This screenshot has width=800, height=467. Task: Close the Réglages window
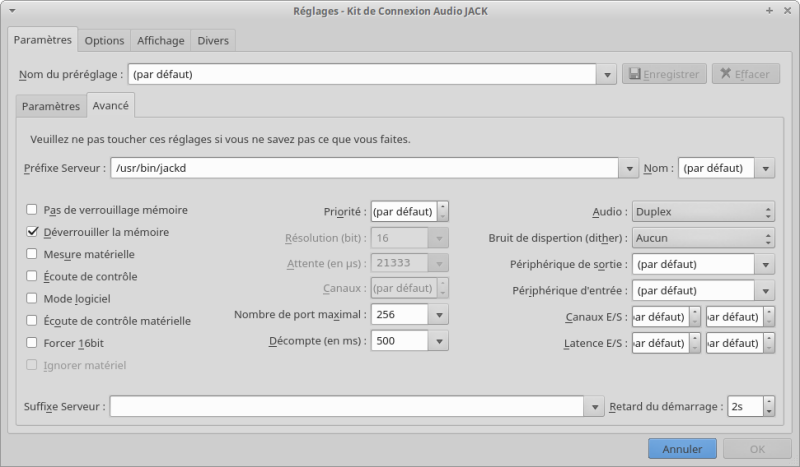[x=787, y=11]
